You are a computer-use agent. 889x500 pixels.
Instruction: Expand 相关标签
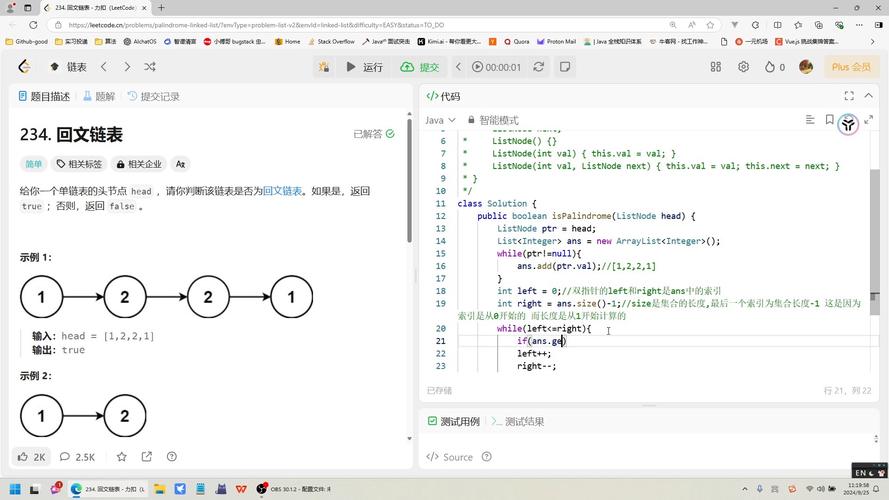point(79,164)
